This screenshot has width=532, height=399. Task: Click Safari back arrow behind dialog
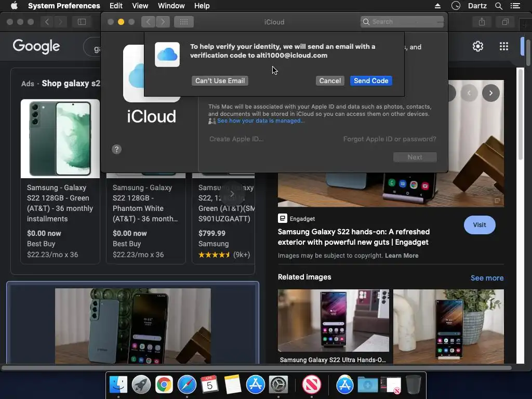point(47,22)
